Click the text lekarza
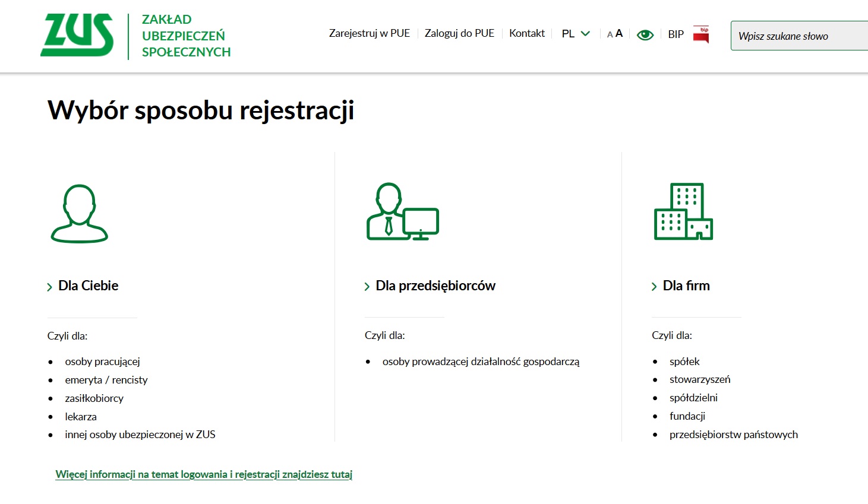 click(81, 417)
